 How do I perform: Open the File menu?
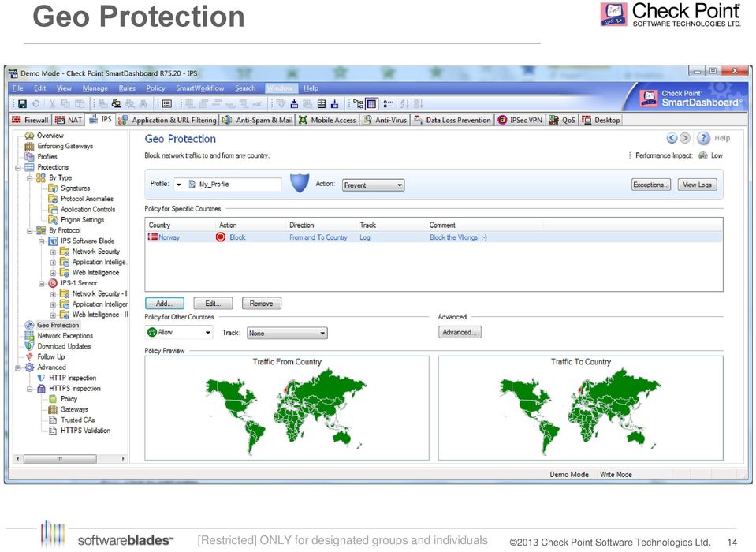[18, 88]
